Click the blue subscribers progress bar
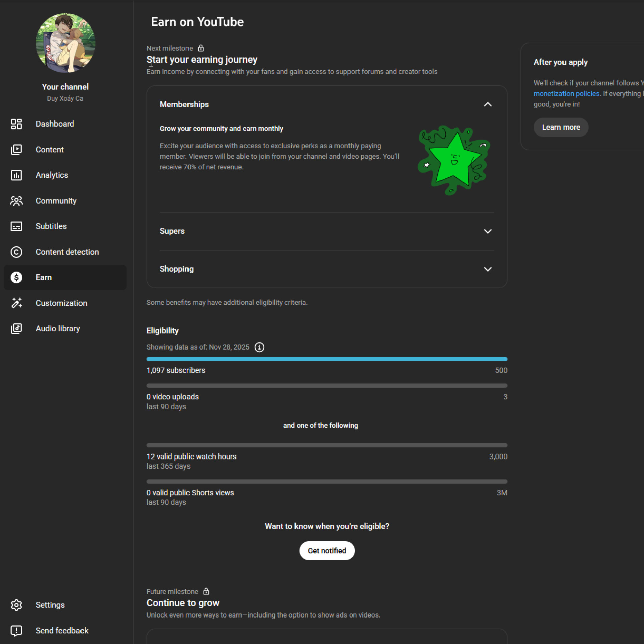Screen dimensions: 644x644 [x=327, y=359]
